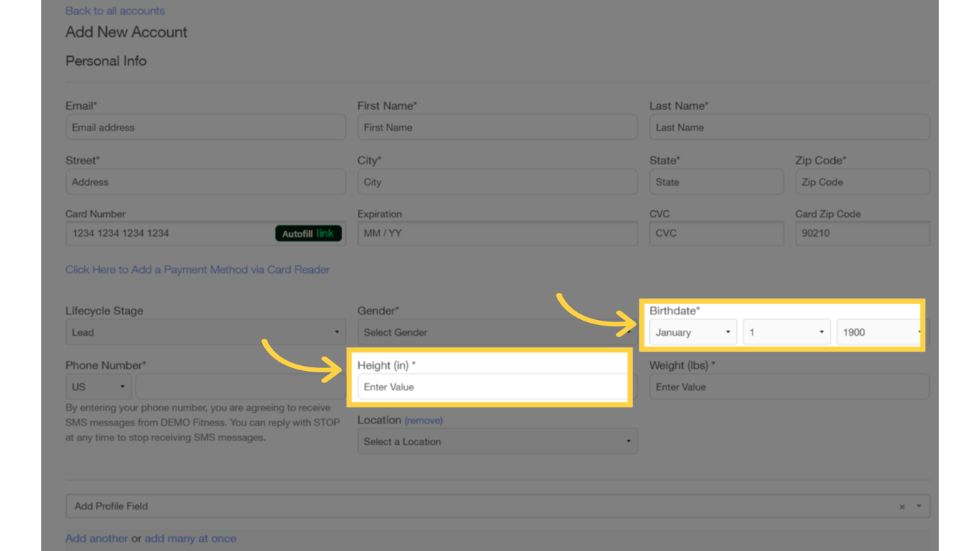Open the birthdate day dropdown
The width and height of the screenshot is (980, 551).
click(786, 331)
